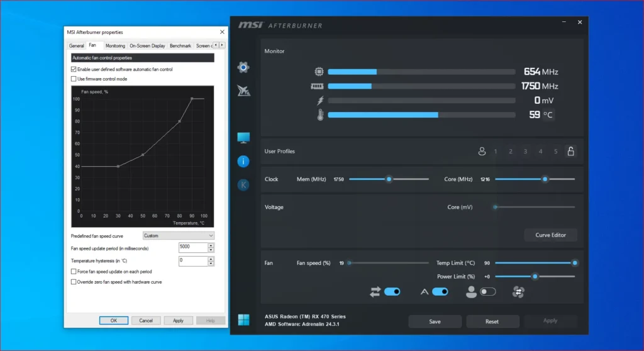Click the greyed Apply button in Afterburner
Screen dimensions: 644x351
[x=550, y=321]
